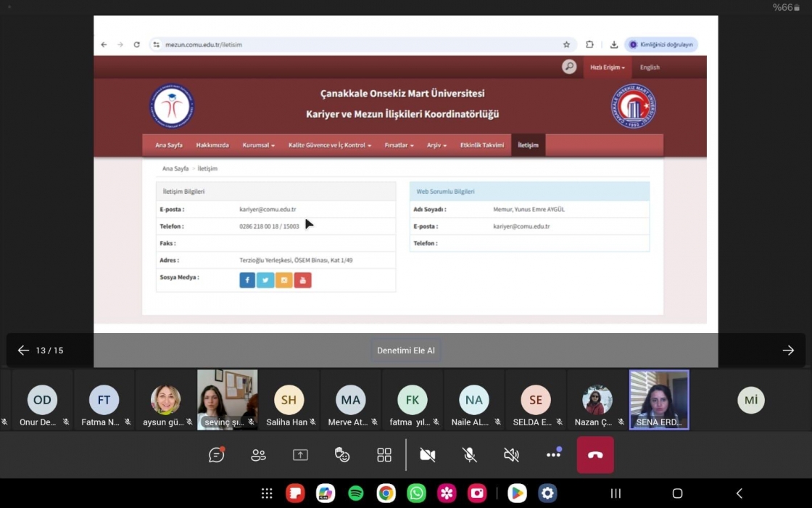Click the Facebook social media button

(x=247, y=280)
